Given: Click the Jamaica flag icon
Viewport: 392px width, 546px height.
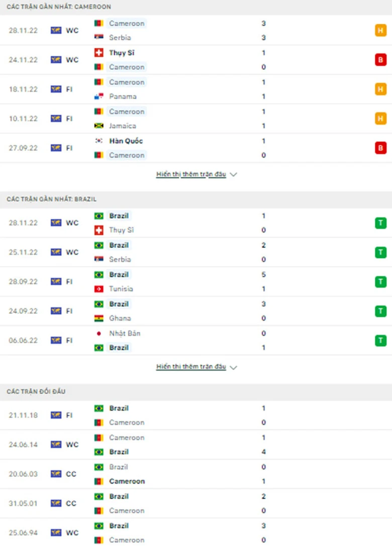Looking at the screenshot, I should 99,126.
